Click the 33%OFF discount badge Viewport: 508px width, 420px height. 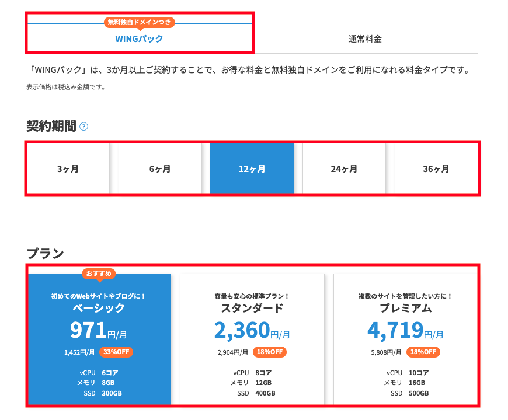point(116,352)
